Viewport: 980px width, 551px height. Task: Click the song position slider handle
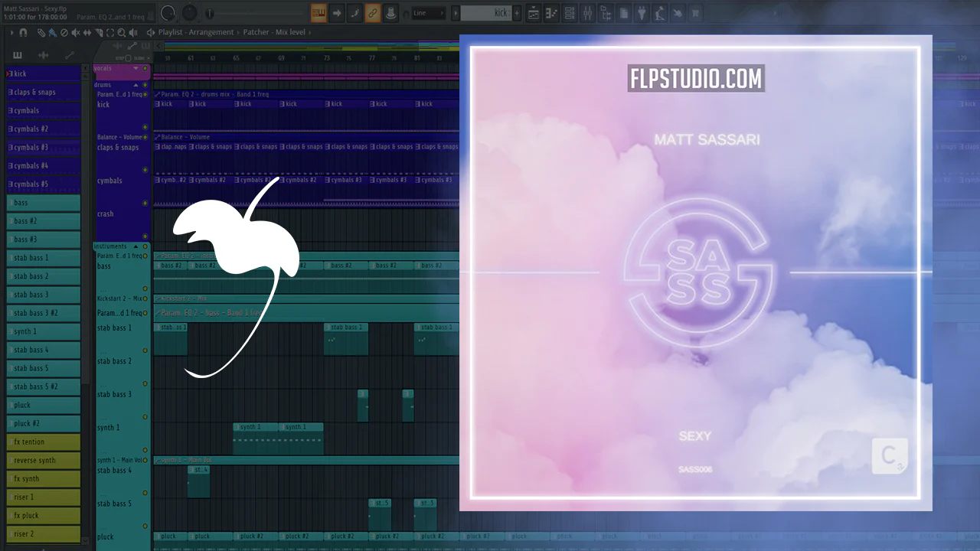coord(211,13)
